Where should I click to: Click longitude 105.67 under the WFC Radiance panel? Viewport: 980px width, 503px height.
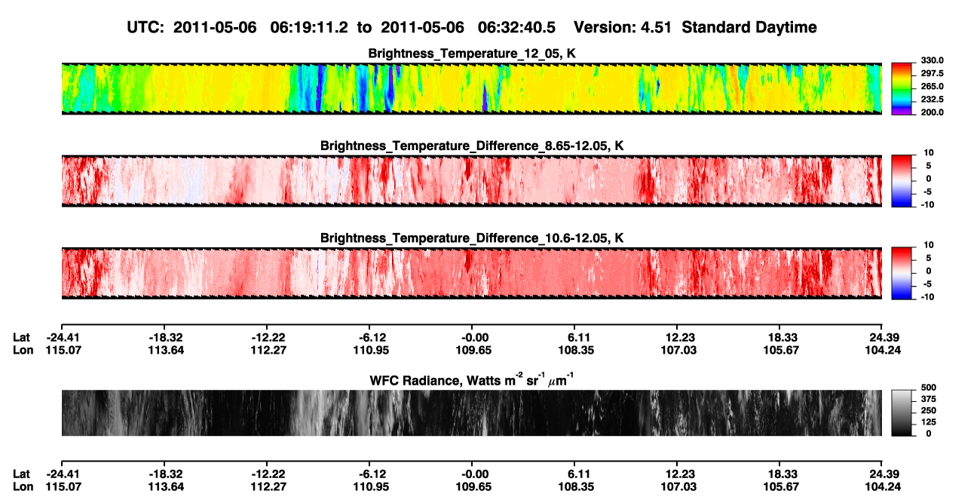pyautogui.click(x=779, y=486)
